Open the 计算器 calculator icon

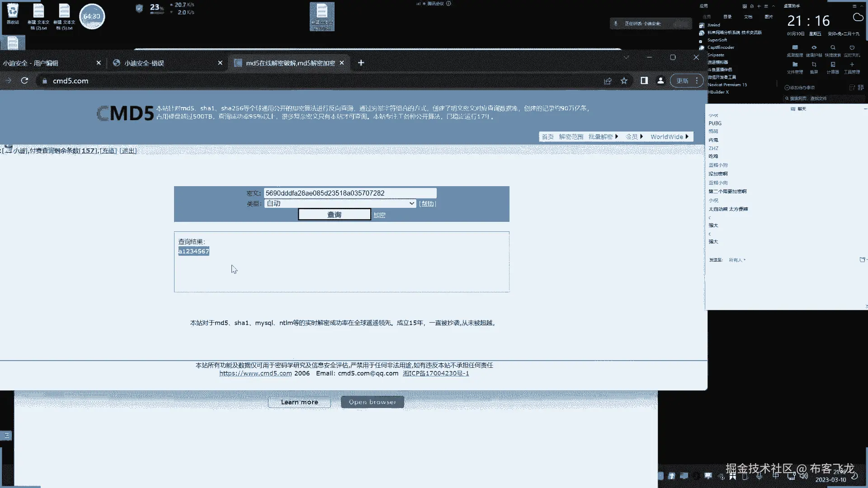click(x=833, y=65)
